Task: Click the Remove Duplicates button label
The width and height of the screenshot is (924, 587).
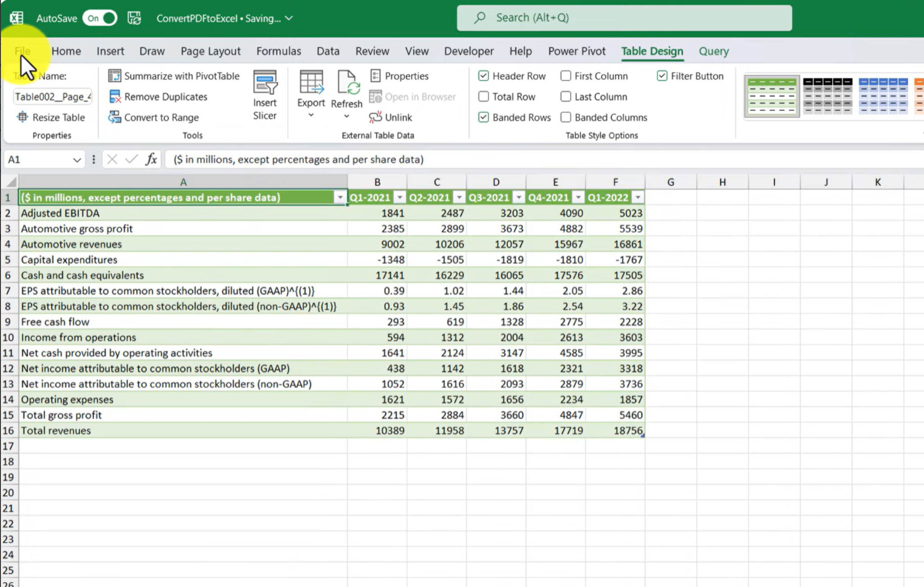Action: 166,96
